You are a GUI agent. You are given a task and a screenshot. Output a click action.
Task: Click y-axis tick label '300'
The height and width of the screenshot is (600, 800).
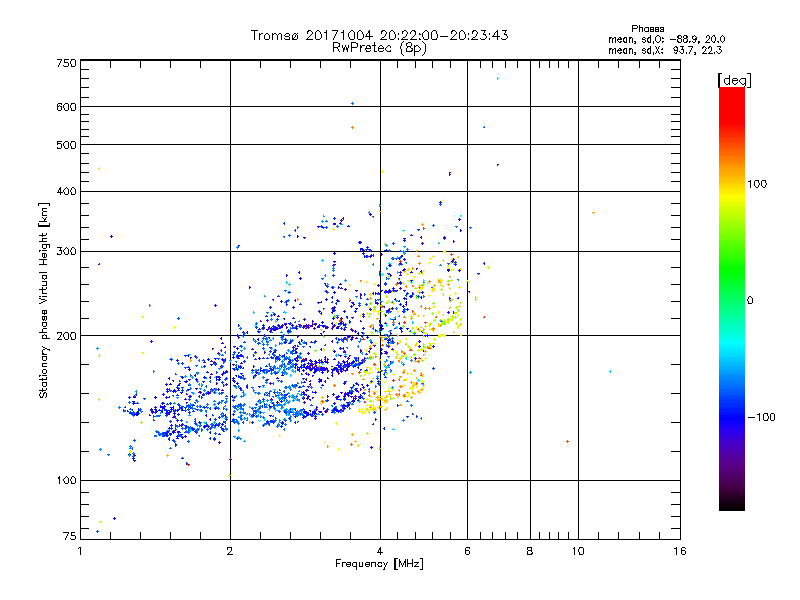pyautogui.click(x=66, y=252)
